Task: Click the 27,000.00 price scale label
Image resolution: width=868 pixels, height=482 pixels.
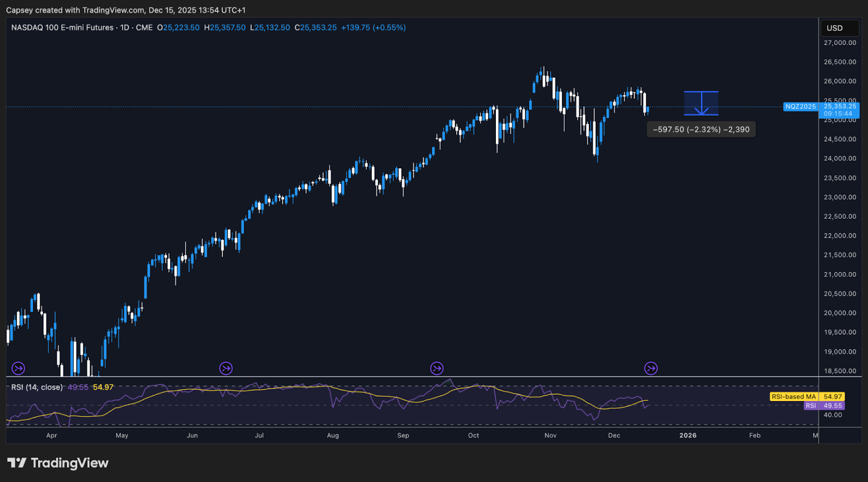Action: click(x=840, y=43)
